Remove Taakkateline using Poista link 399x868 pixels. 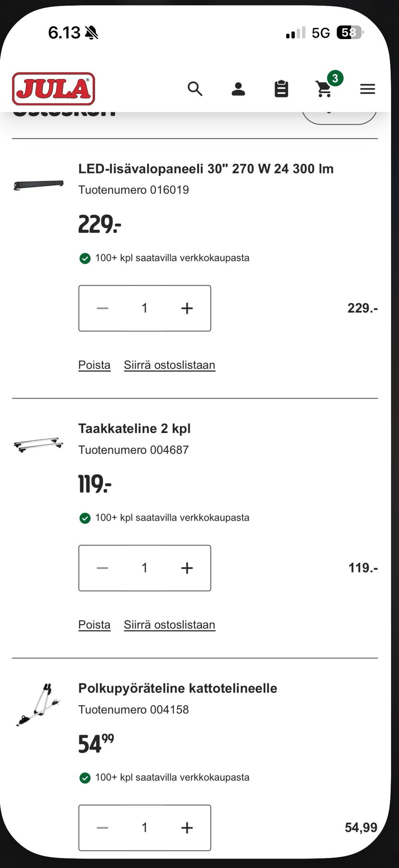[x=94, y=624]
